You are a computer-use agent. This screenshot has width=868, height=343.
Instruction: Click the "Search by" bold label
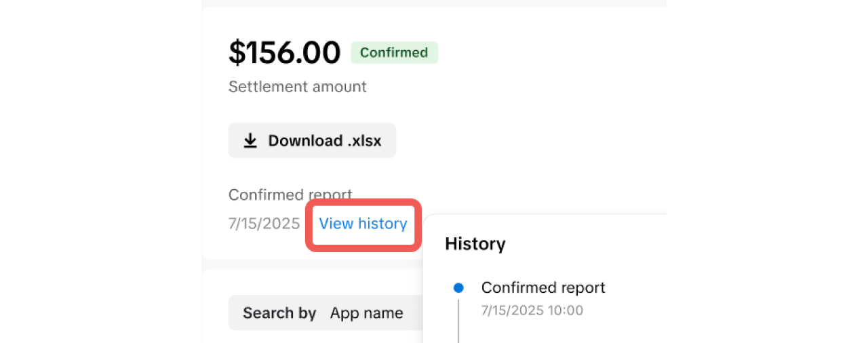pos(279,313)
